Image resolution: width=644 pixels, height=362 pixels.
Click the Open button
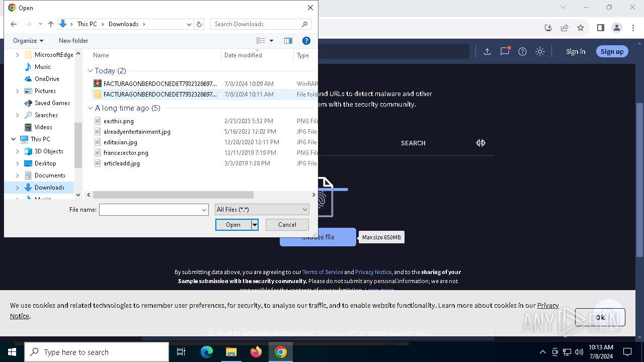[233, 225]
